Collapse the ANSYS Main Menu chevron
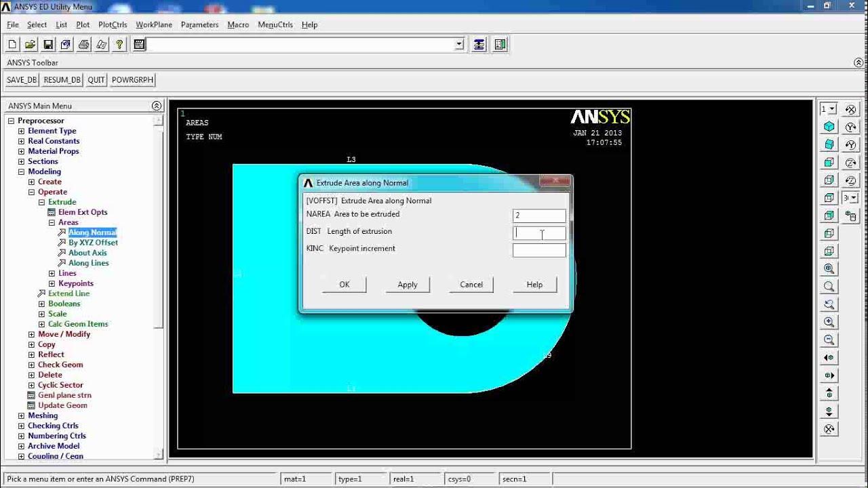 coord(157,106)
